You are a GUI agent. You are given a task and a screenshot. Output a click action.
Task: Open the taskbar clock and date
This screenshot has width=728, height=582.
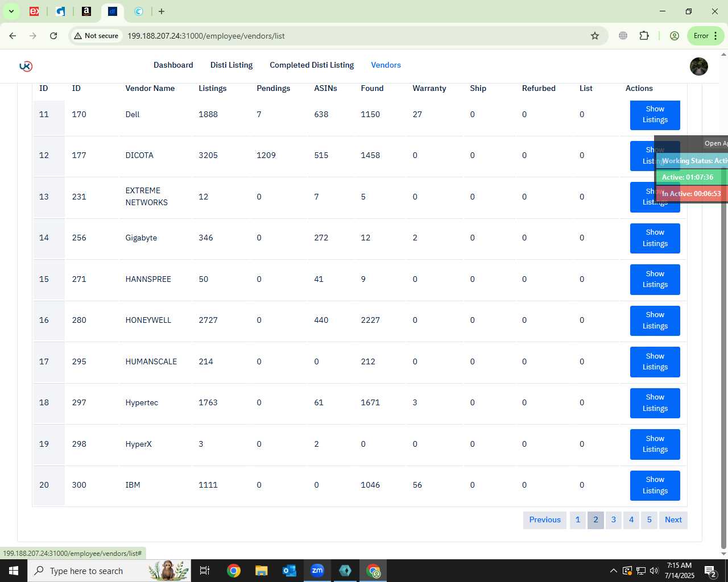tap(680, 571)
